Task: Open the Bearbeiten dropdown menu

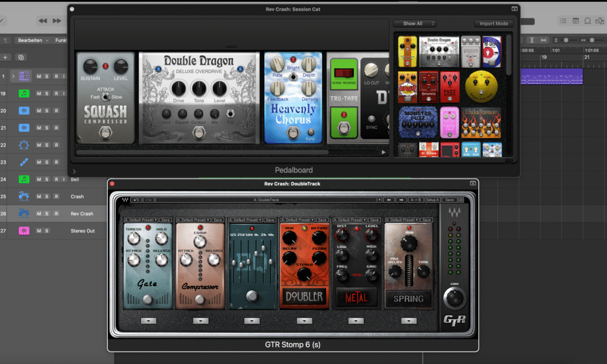Action: (x=33, y=40)
